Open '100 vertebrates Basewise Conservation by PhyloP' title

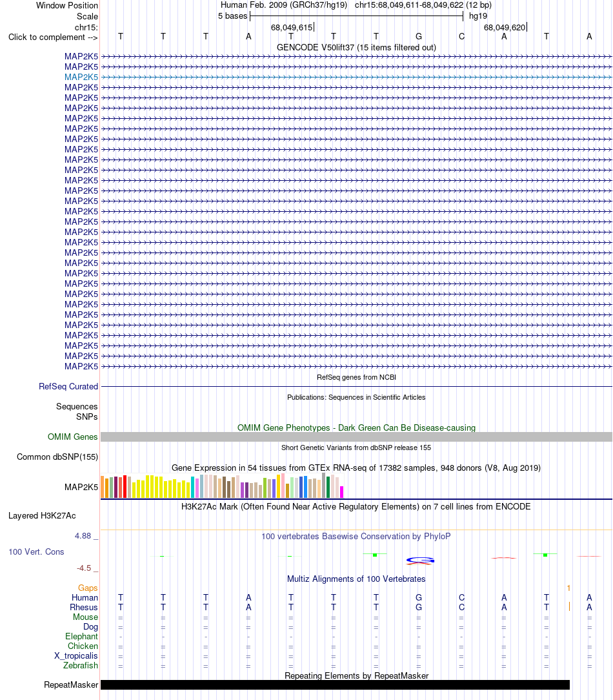(356, 536)
